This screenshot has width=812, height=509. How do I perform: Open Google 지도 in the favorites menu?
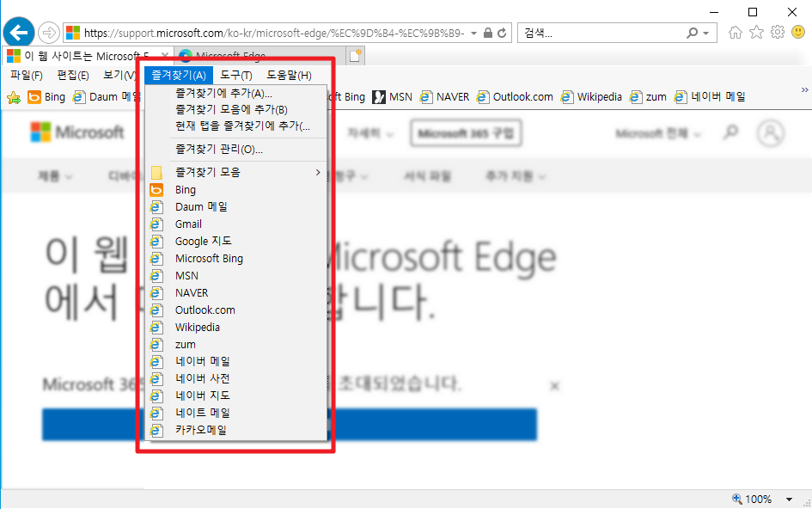(x=236, y=241)
